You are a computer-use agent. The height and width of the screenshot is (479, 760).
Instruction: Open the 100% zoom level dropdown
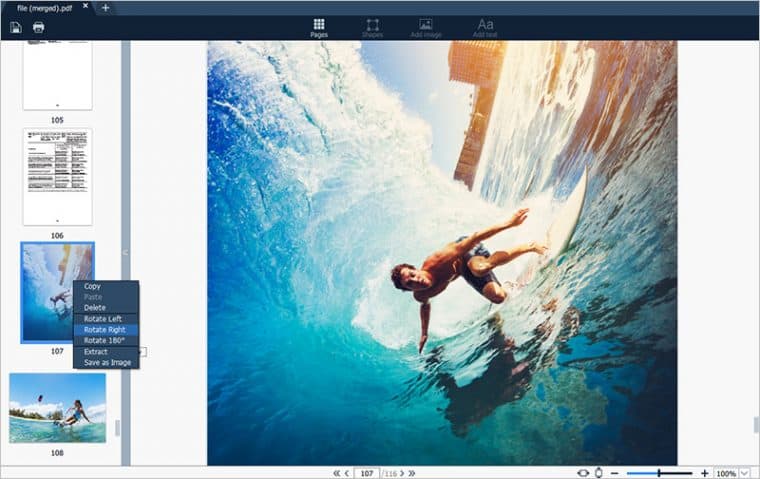(x=744, y=473)
